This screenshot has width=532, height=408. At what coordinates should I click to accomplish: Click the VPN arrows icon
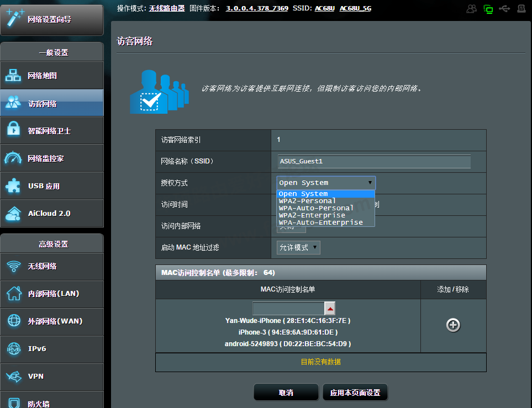14,377
